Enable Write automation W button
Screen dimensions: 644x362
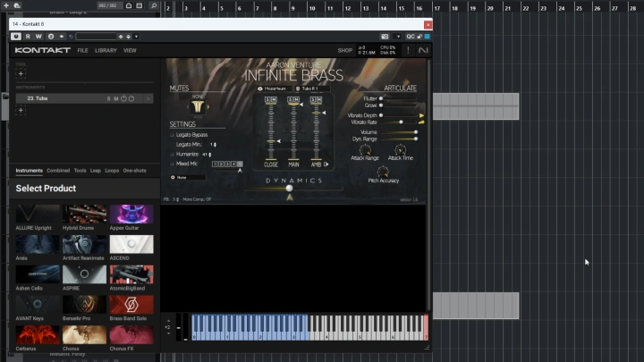38,37
